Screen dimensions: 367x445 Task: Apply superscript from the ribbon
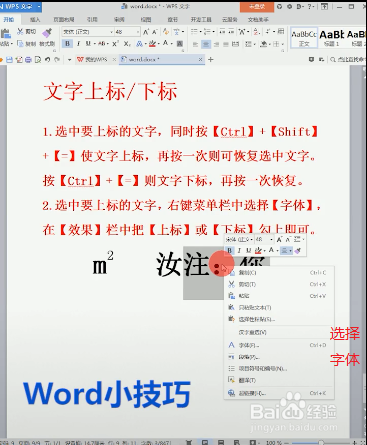(115, 44)
